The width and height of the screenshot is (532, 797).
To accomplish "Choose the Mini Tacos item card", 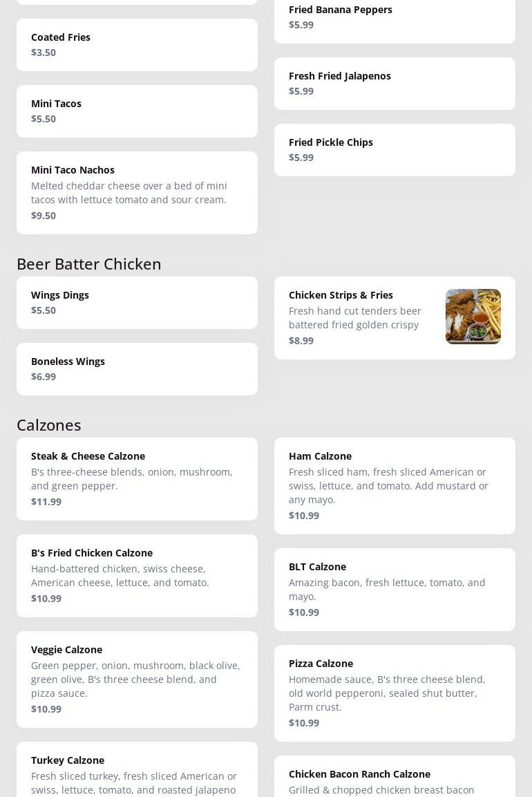I will pos(137,111).
